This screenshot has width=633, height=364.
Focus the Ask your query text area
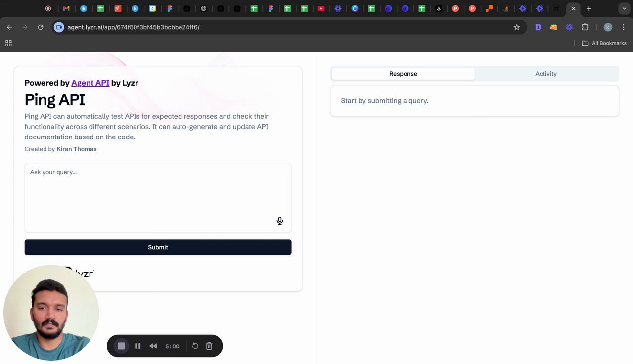pyautogui.click(x=158, y=198)
